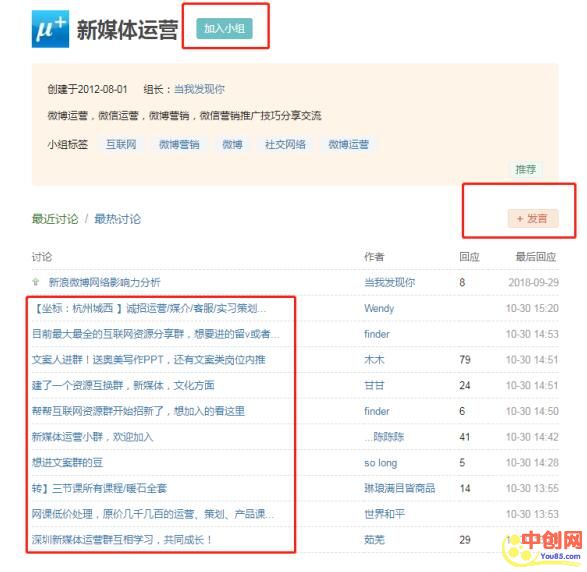The height and width of the screenshot is (572, 587).
Task: Select the 社交网络 group tag
Action: (x=285, y=144)
